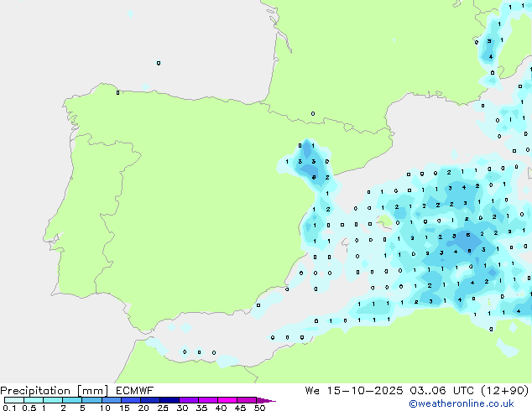
Task: Select the 'UTC' label
Action: coord(463,391)
